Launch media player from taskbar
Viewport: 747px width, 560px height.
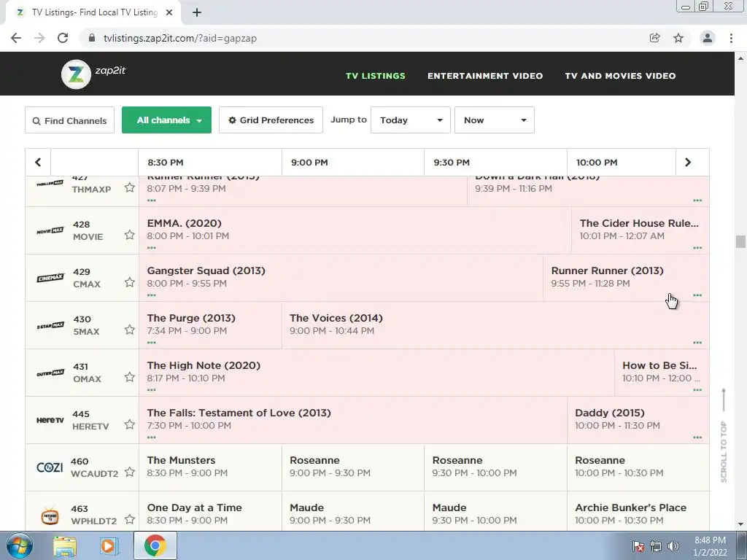tap(109, 546)
